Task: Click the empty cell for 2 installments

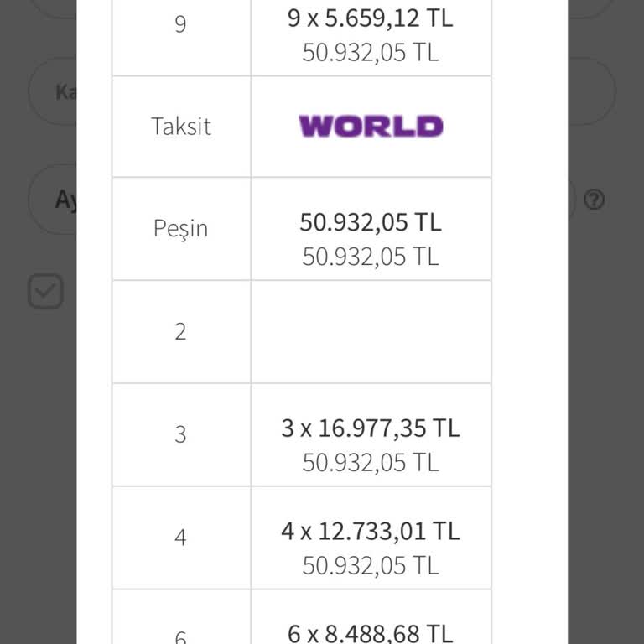Action: pos(371,332)
